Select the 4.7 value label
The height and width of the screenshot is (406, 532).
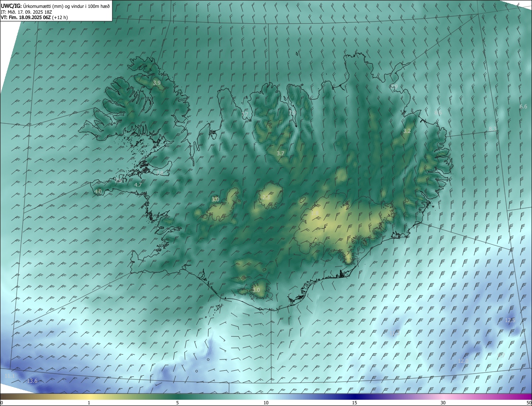pyautogui.click(x=138, y=185)
